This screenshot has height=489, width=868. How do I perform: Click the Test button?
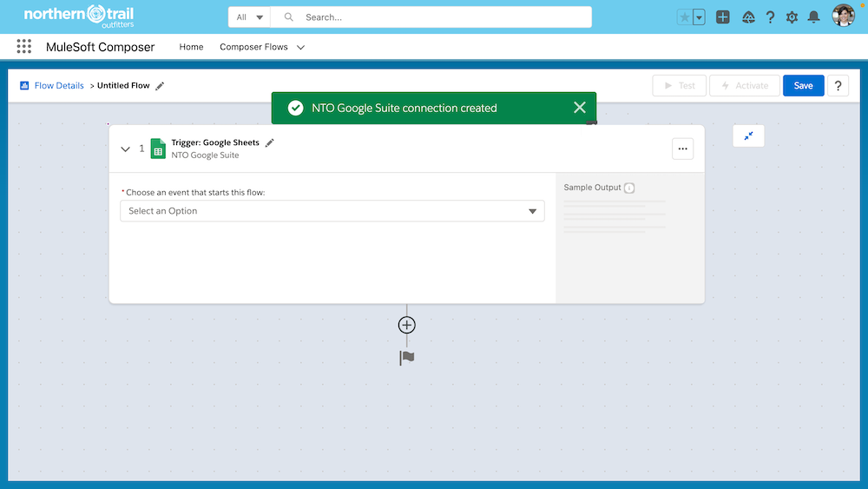680,86
